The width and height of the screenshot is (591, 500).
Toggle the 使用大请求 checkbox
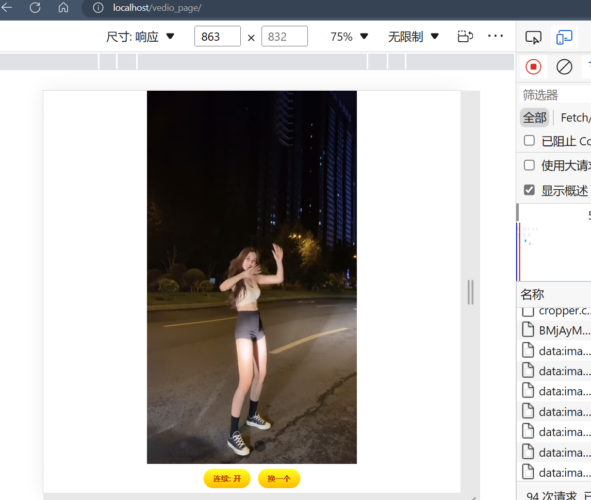tap(529, 165)
